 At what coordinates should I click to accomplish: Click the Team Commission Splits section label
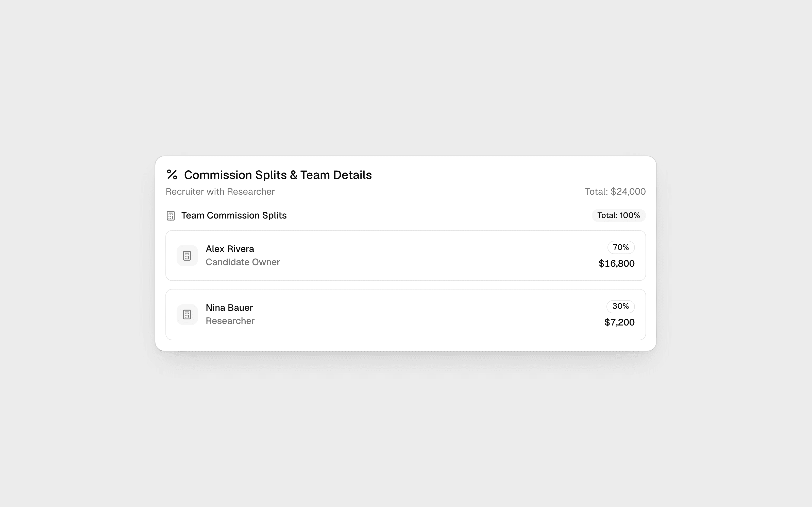coord(234,215)
